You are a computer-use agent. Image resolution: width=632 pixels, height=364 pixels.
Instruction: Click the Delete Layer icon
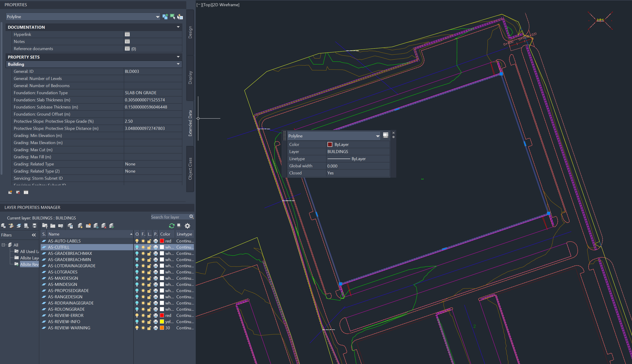point(104,226)
